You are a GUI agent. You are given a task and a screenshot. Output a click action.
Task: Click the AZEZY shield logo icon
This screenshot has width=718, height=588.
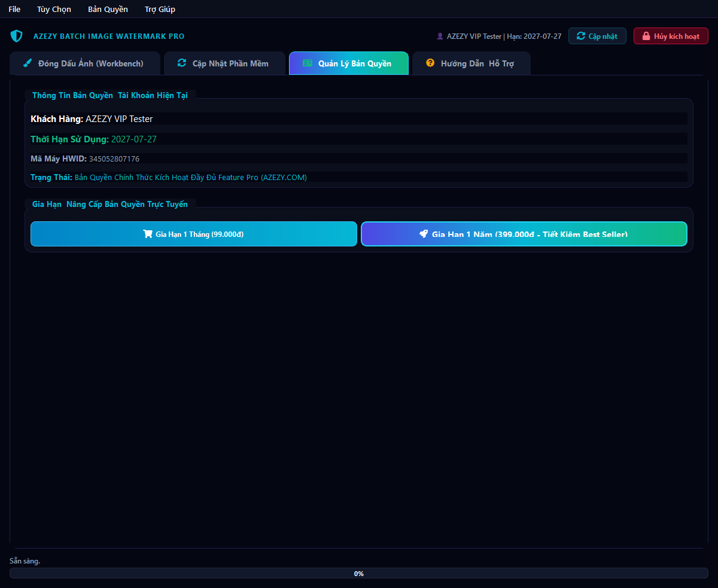17,36
